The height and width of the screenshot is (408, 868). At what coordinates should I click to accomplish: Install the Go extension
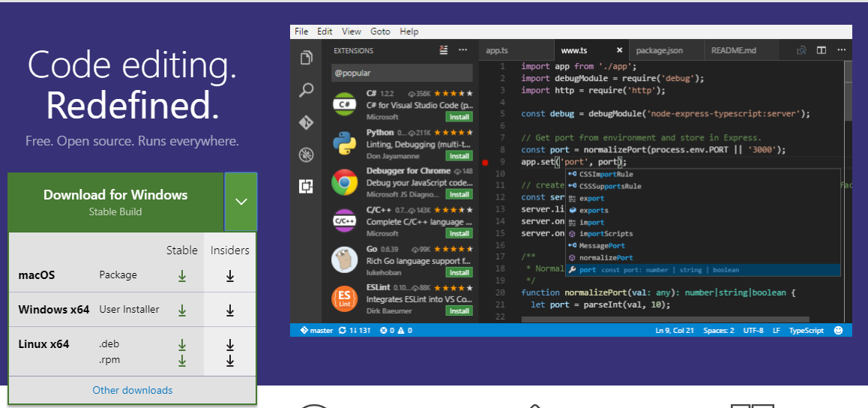[x=459, y=272]
